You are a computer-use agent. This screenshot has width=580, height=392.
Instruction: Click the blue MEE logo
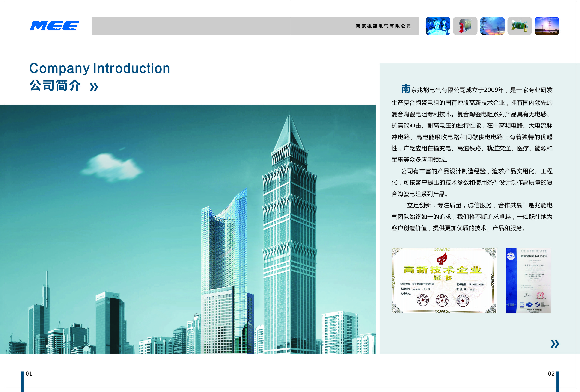tap(54, 26)
